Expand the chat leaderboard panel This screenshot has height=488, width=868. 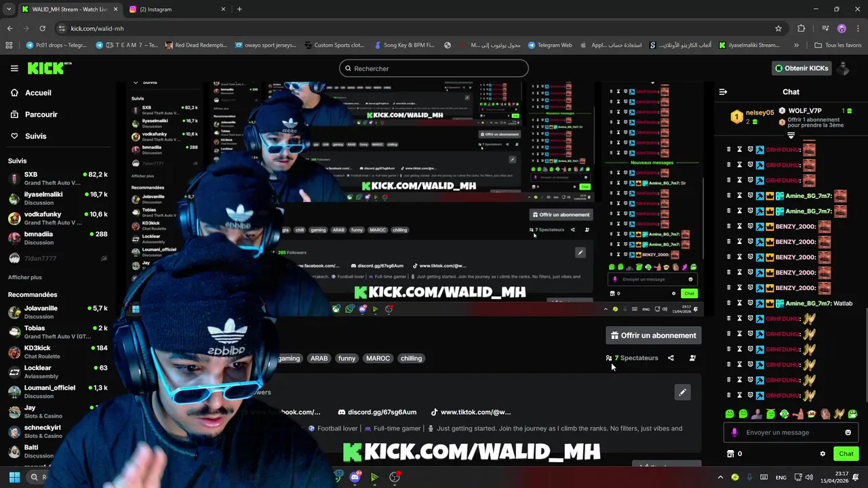coord(791,135)
